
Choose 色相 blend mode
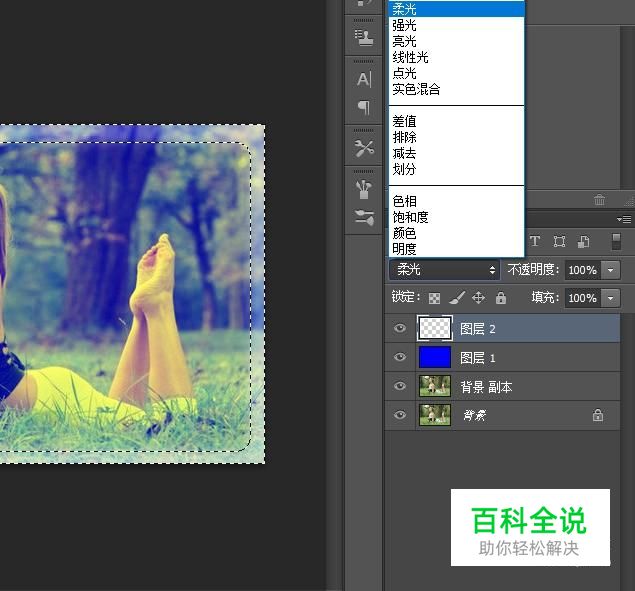(x=456, y=201)
